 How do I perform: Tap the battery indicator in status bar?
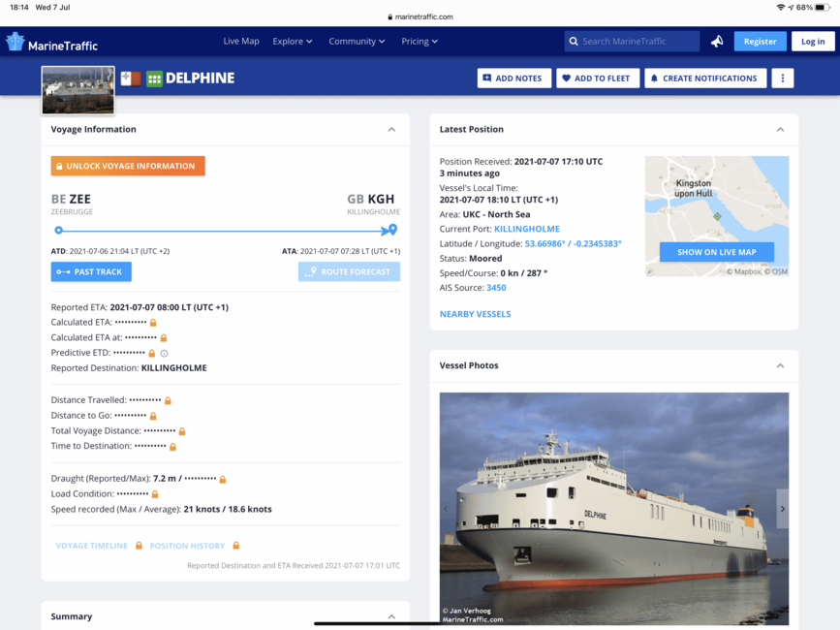coord(823,7)
